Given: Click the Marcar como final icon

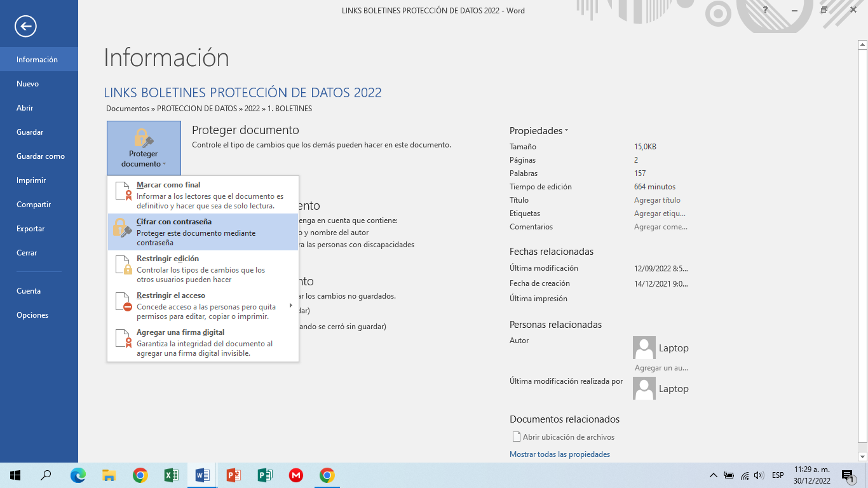Looking at the screenshot, I should [x=123, y=191].
